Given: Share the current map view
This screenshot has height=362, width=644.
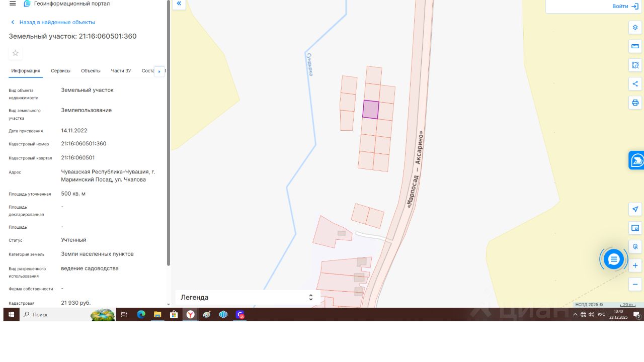Looking at the screenshot, I should pyautogui.click(x=635, y=84).
